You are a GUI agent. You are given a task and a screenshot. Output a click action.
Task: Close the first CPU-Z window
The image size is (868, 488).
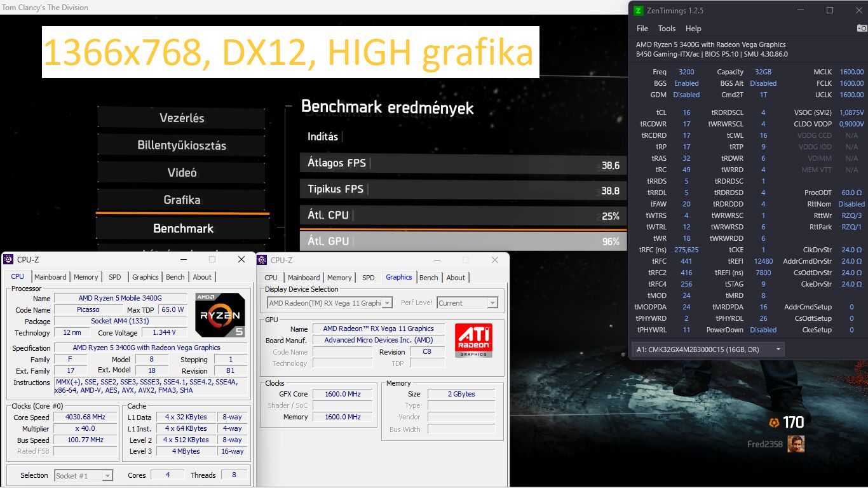(241, 259)
